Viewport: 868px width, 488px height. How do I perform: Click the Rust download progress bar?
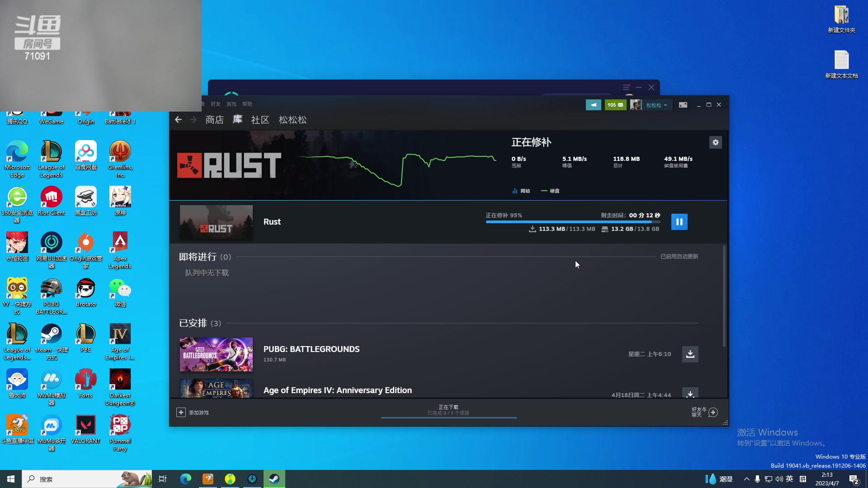573,222
